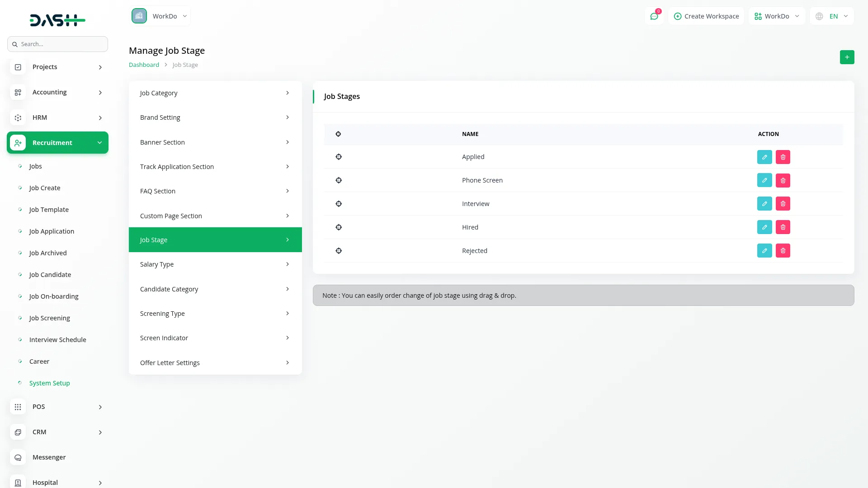Screen dimensions: 868x488
Task: Open Candidate Category settings tab
Action: click(215, 289)
